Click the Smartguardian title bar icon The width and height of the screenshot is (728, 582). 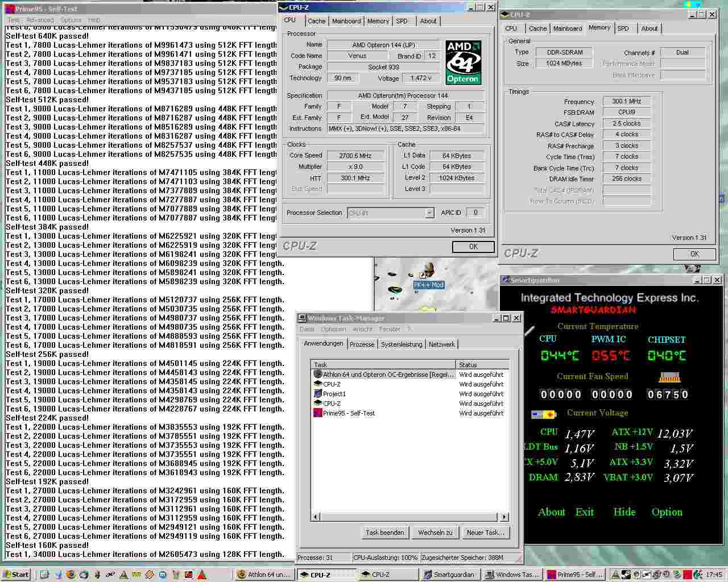pos(505,280)
